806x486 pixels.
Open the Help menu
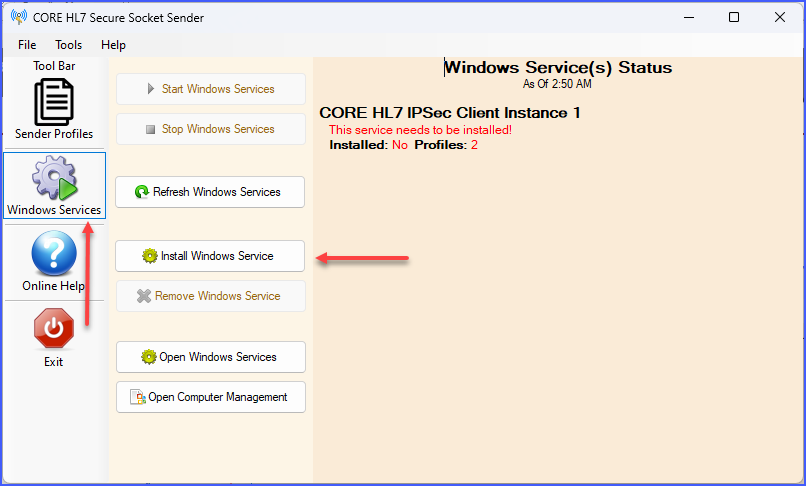(x=113, y=45)
